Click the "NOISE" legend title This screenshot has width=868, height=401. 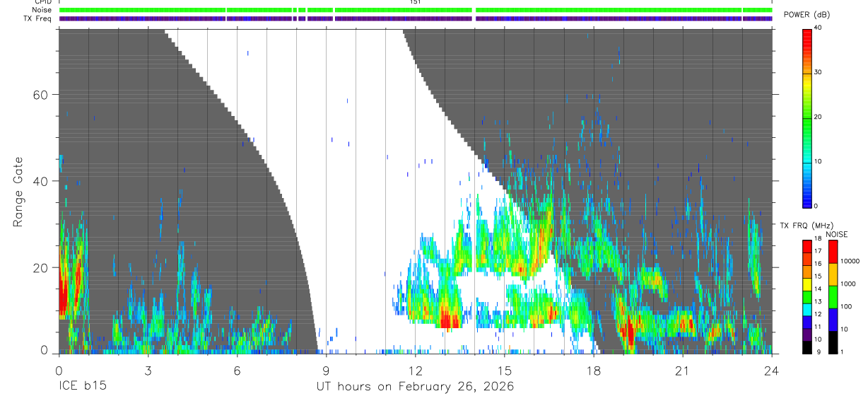coord(838,234)
